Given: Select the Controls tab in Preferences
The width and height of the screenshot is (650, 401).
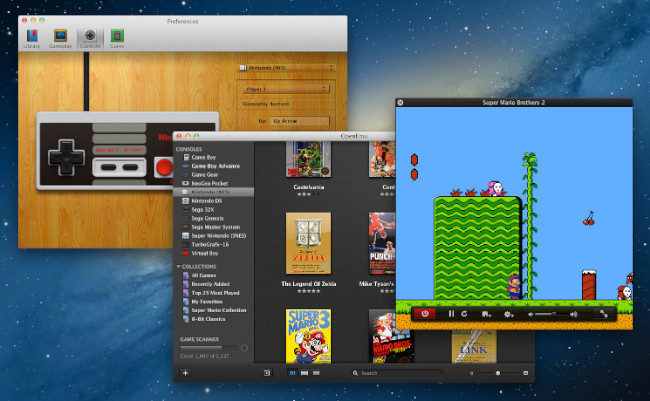Looking at the screenshot, I should [90, 39].
